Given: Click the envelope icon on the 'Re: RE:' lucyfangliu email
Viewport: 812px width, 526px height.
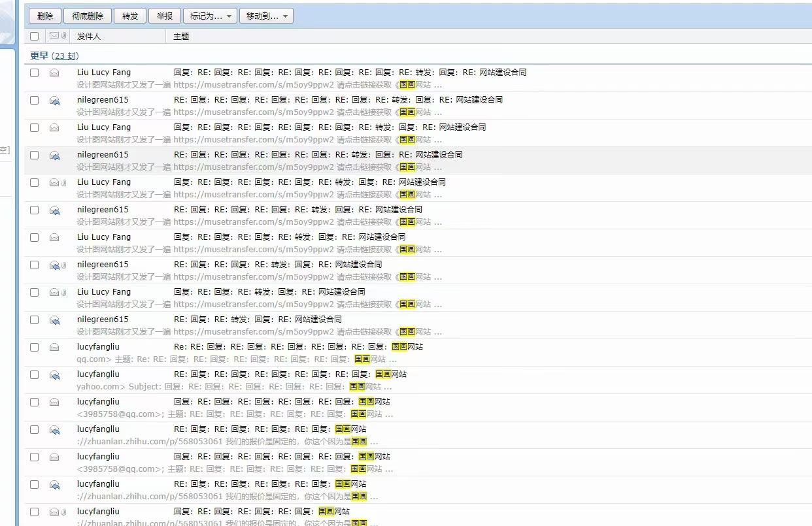Looking at the screenshot, I should [55, 347].
